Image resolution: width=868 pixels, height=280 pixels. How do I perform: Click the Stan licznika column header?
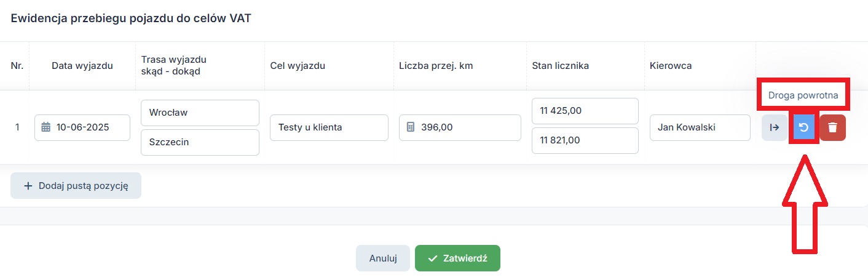(x=561, y=66)
